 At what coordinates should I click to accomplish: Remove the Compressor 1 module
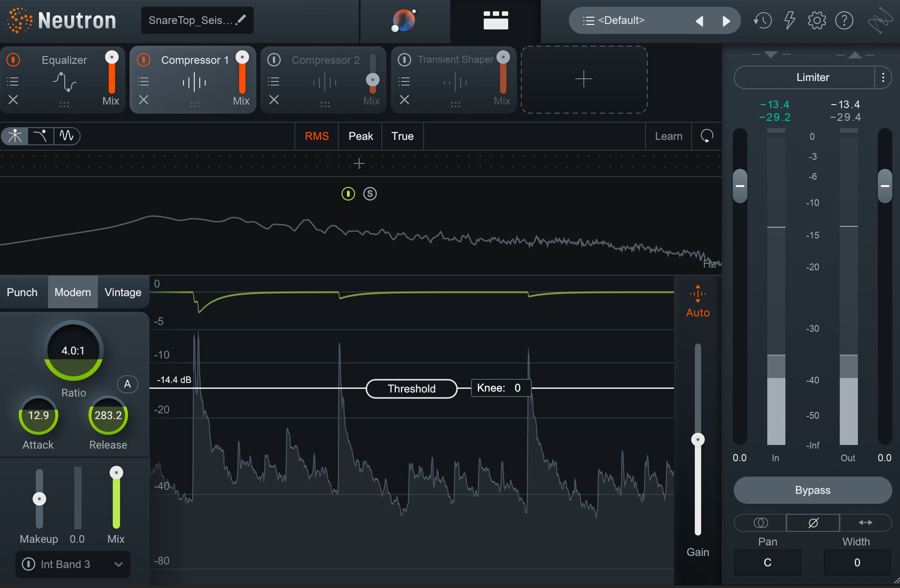pyautogui.click(x=144, y=100)
